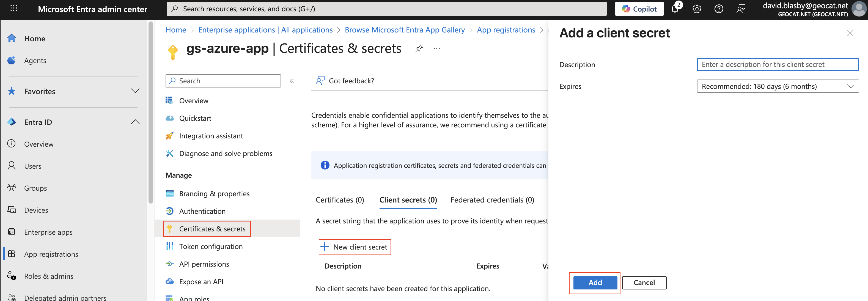The height and width of the screenshot is (301, 868).
Task: Click the New client secret button
Action: [355, 247]
